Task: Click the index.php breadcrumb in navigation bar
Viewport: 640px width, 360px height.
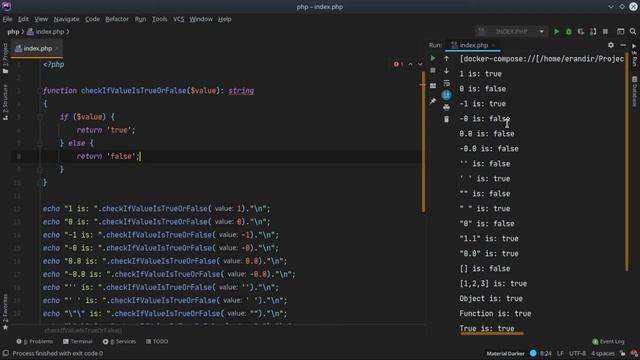Action: point(46,31)
